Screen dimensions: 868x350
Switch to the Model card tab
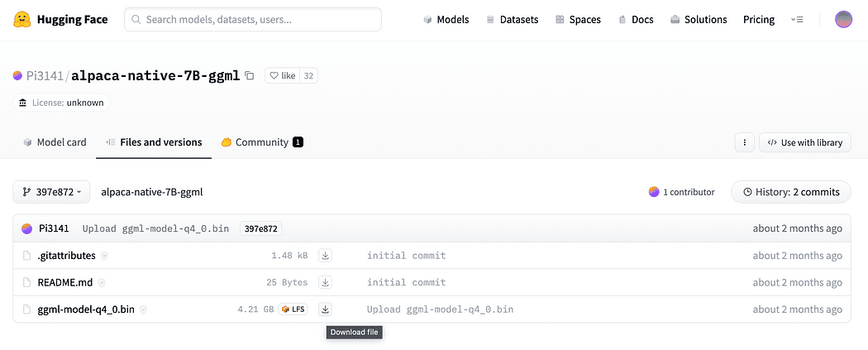55,142
